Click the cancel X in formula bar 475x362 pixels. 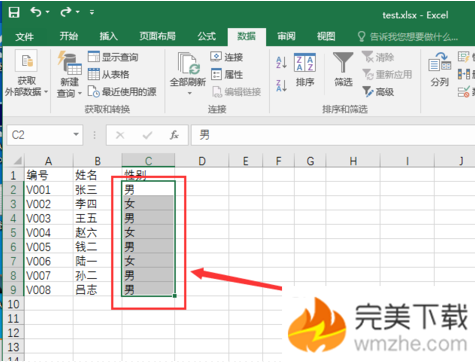point(120,135)
